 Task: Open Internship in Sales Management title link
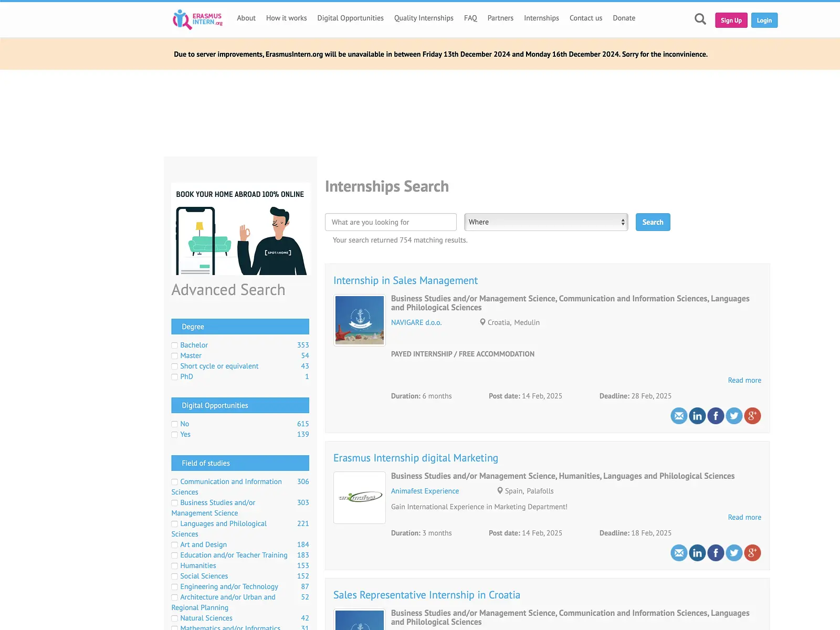405,280
